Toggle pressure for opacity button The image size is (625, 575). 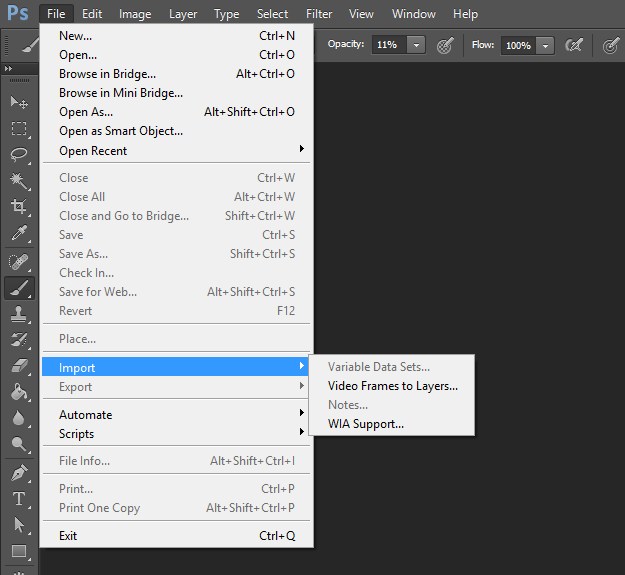[x=445, y=45]
